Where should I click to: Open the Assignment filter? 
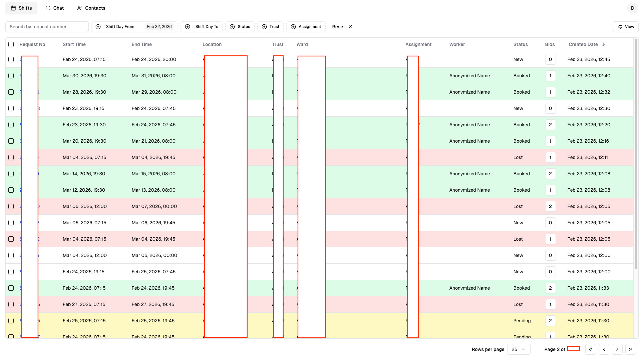pyautogui.click(x=306, y=27)
